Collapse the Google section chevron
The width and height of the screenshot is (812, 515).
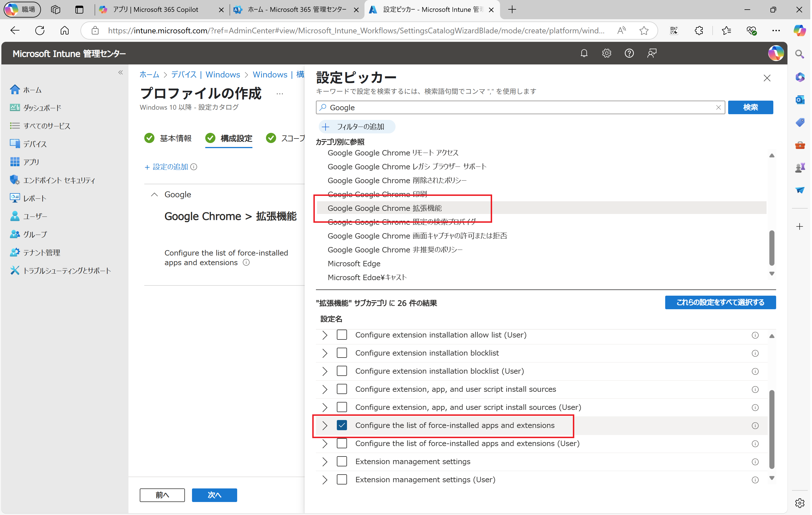point(154,195)
